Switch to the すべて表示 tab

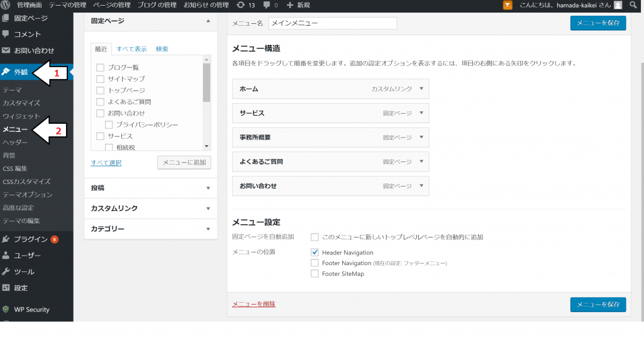pos(131,49)
